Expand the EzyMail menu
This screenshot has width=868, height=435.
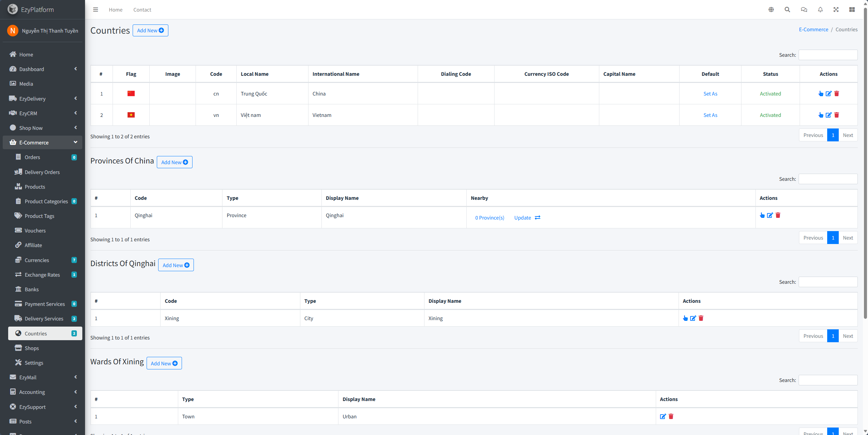pos(43,377)
